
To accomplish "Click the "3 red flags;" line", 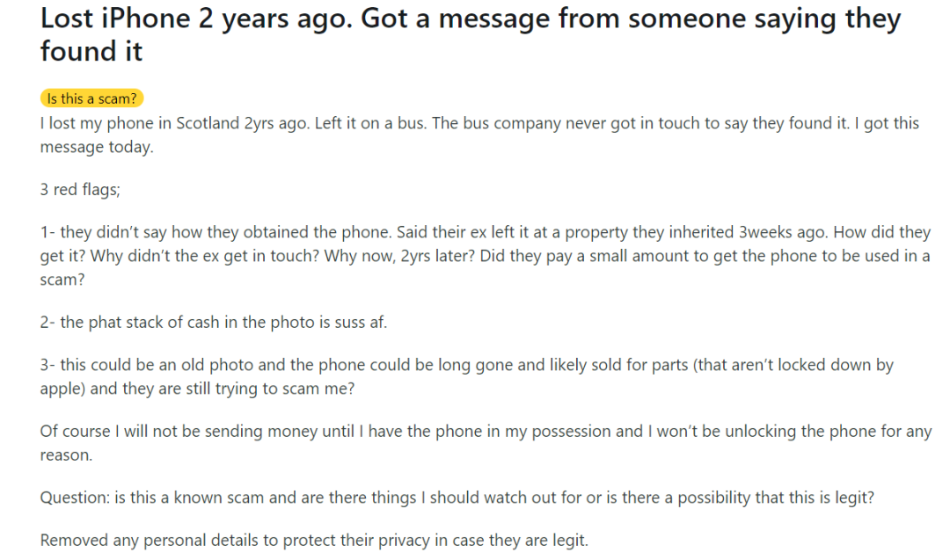I will [80, 190].
